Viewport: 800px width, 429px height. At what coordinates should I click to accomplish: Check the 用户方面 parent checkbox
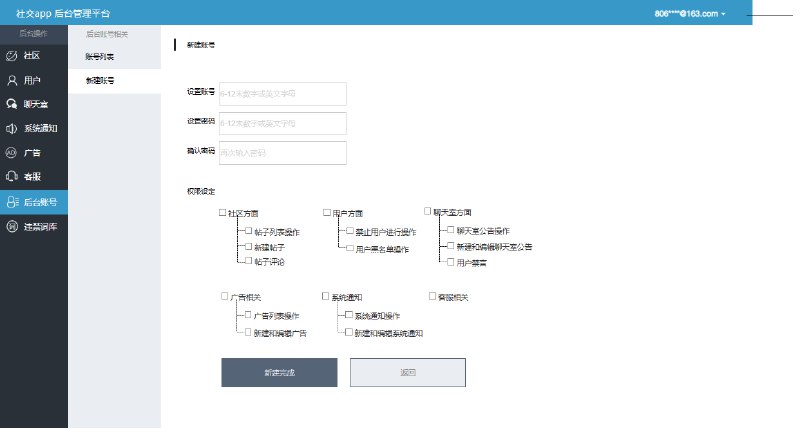click(x=327, y=212)
